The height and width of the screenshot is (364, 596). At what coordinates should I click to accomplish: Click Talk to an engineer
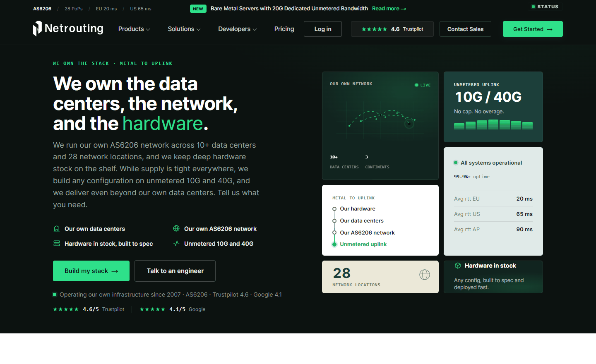click(x=175, y=271)
